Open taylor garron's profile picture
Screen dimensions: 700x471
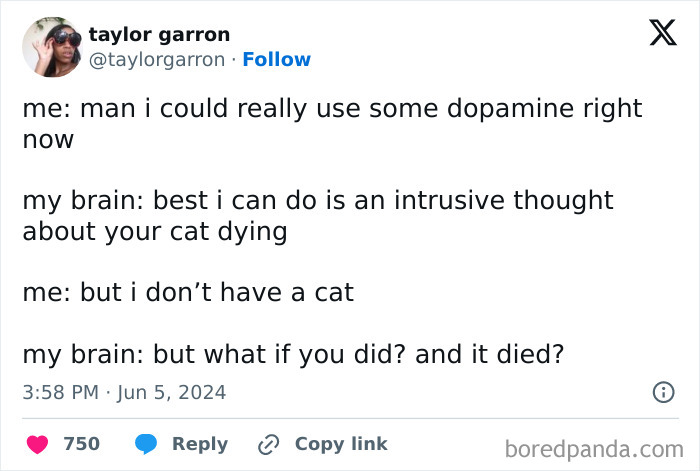51,47
